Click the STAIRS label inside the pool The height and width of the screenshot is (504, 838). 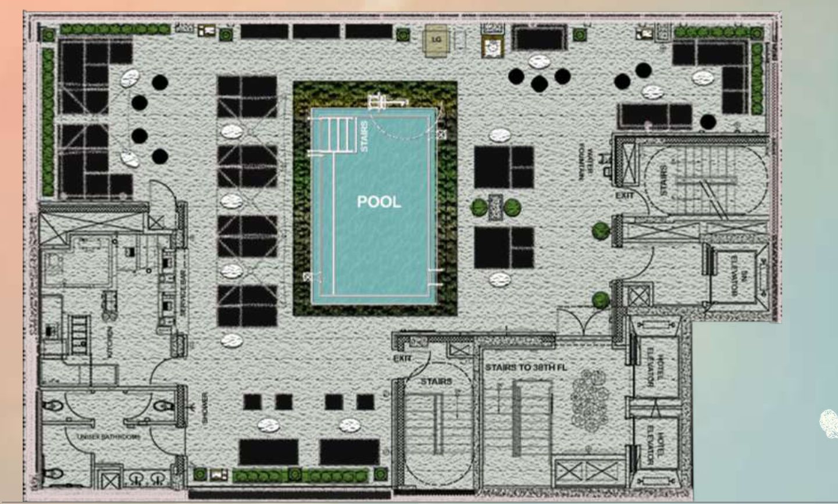364,135
